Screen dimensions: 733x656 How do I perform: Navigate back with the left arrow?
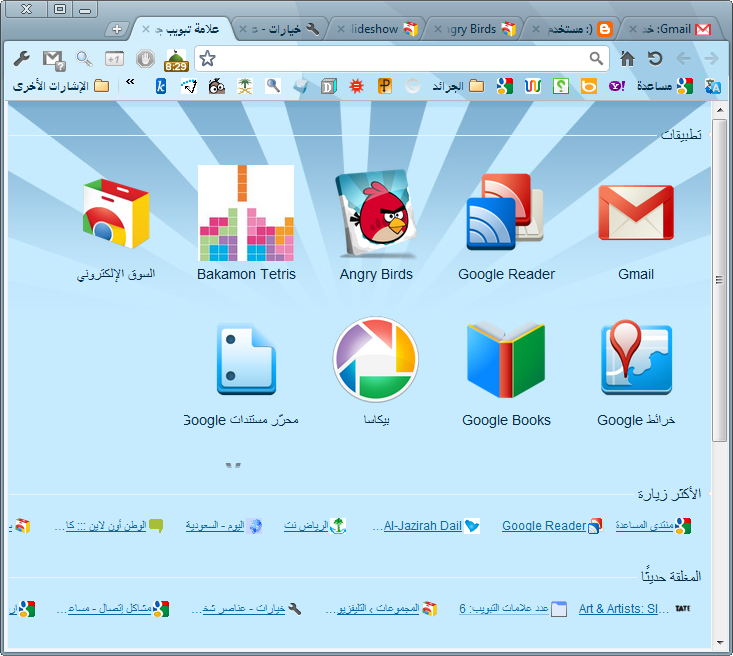point(683,59)
